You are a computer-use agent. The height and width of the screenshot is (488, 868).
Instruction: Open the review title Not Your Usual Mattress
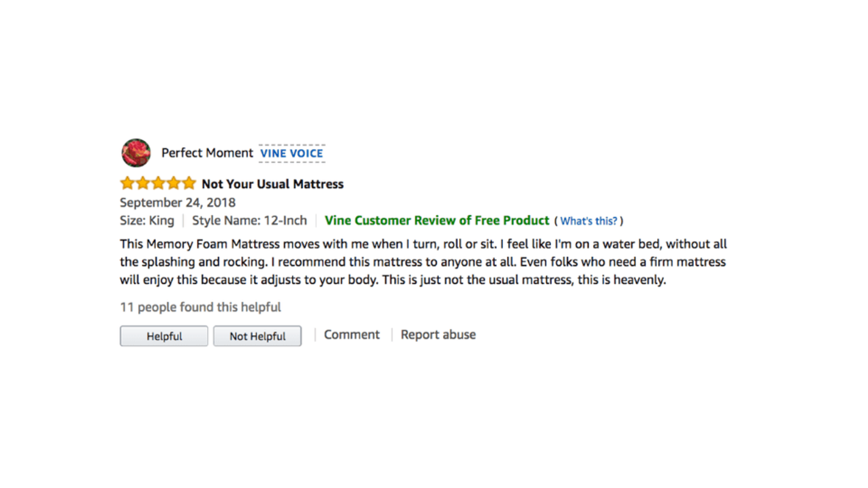pyautogui.click(x=272, y=183)
